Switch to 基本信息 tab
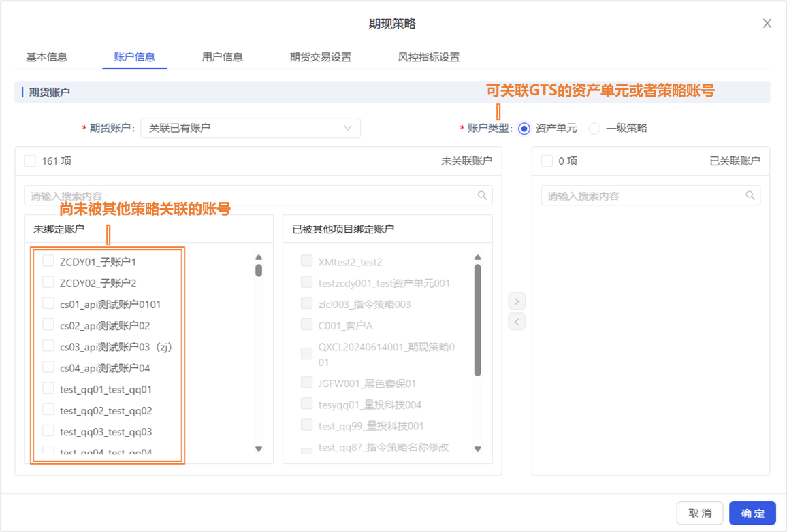 tap(46, 57)
